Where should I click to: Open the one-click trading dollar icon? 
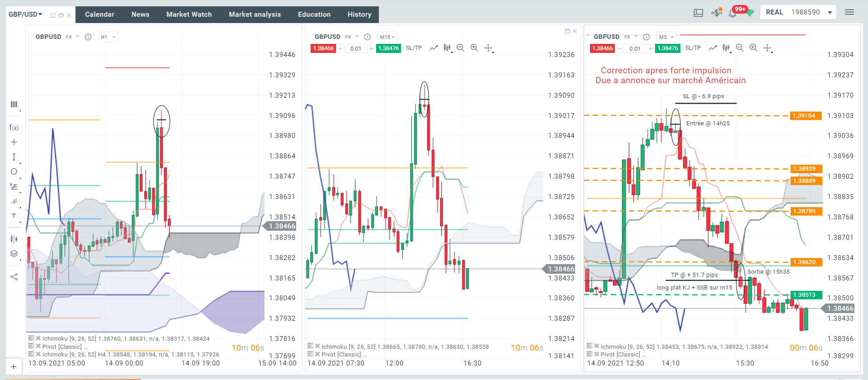(x=717, y=12)
